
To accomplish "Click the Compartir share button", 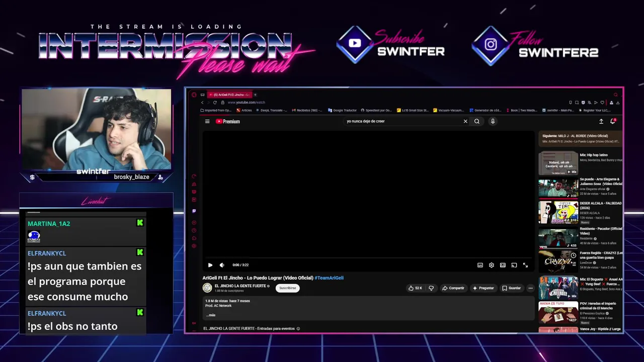I will click(x=453, y=288).
